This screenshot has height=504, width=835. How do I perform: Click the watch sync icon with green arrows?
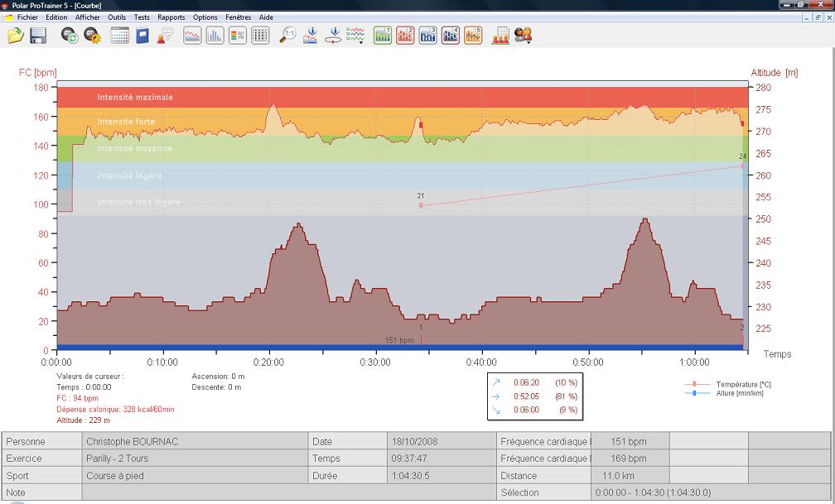click(70, 36)
